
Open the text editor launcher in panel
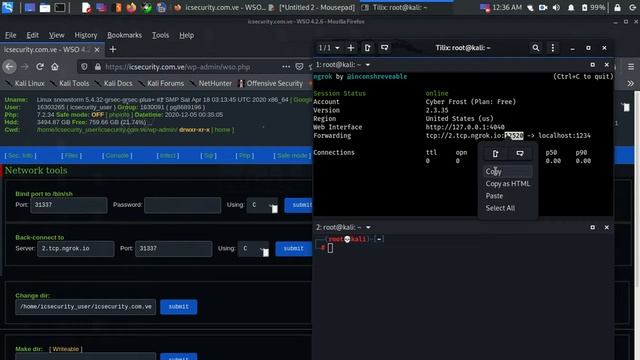(x=86, y=7)
